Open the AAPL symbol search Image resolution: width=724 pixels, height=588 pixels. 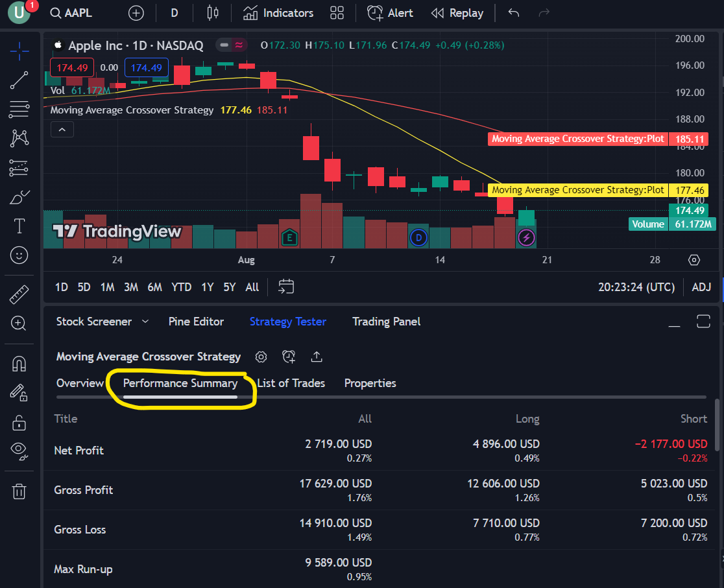[x=71, y=13]
